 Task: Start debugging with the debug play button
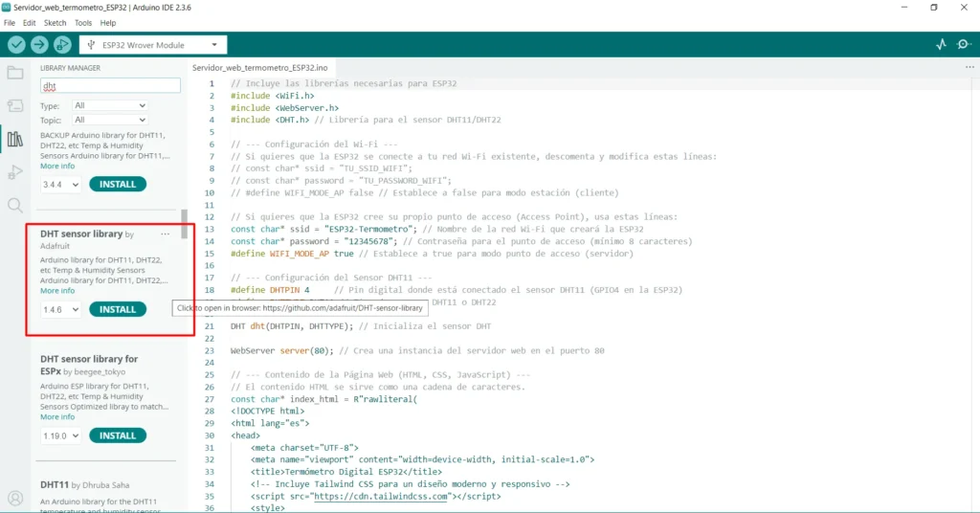pos(62,44)
